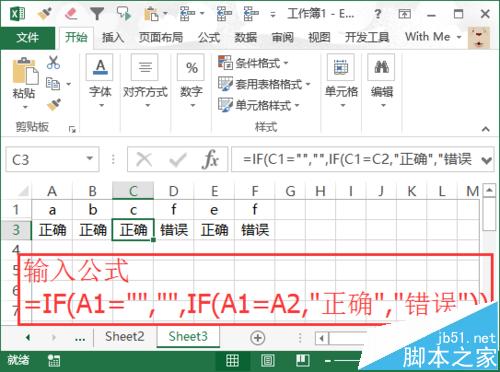
Task: Click Conditional Formatting
Action: point(253,63)
